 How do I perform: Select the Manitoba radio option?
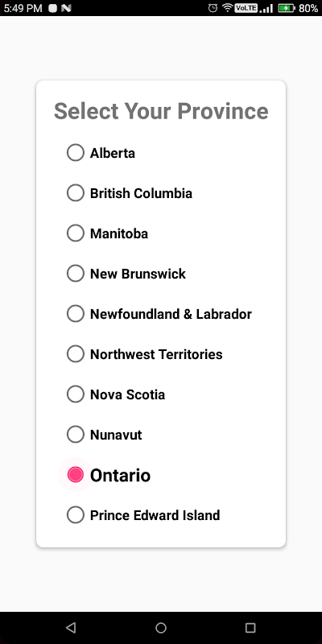point(76,233)
